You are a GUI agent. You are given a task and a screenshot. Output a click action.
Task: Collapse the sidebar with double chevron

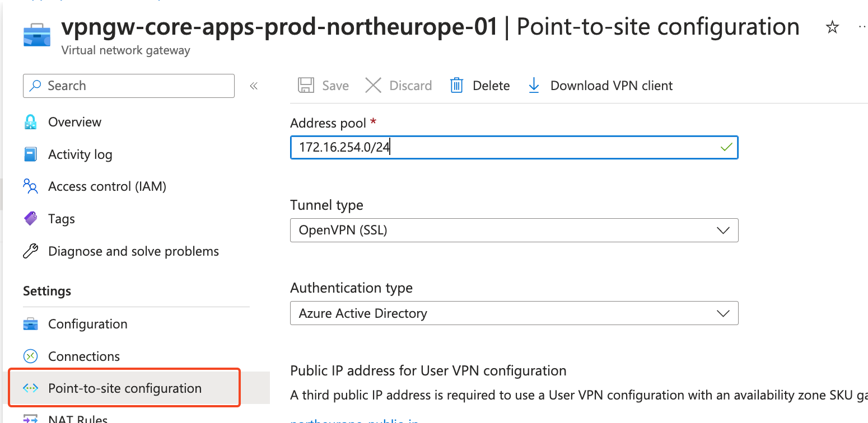tap(254, 86)
